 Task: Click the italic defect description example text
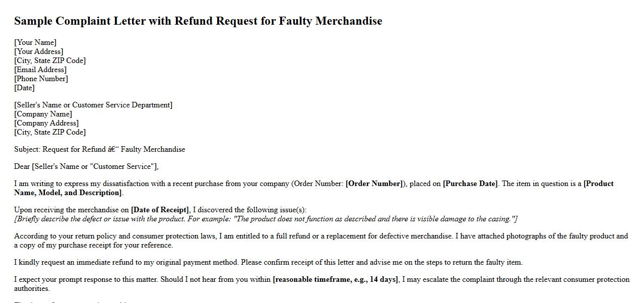click(x=266, y=219)
